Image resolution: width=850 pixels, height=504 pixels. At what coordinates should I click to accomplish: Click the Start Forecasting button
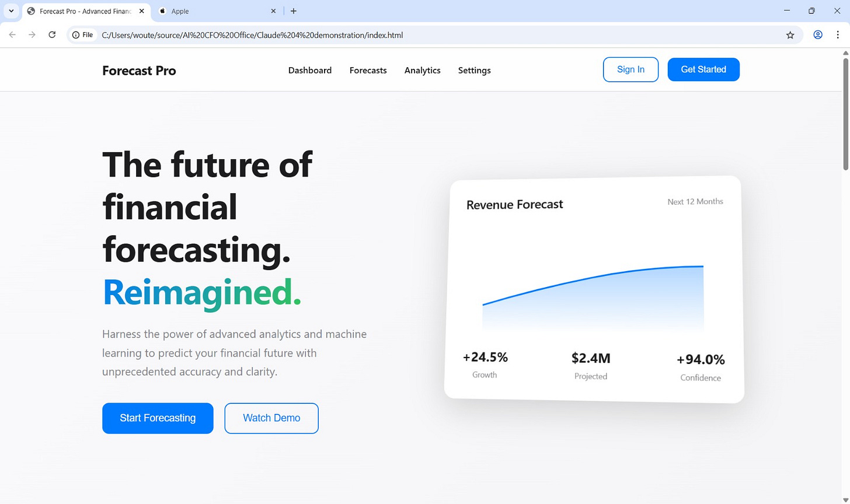[158, 418]
